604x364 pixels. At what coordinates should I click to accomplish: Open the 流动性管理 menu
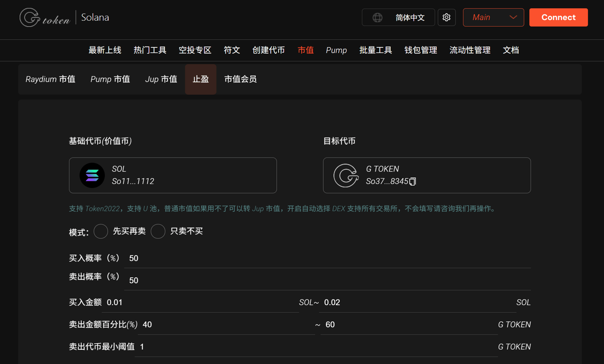470,50
